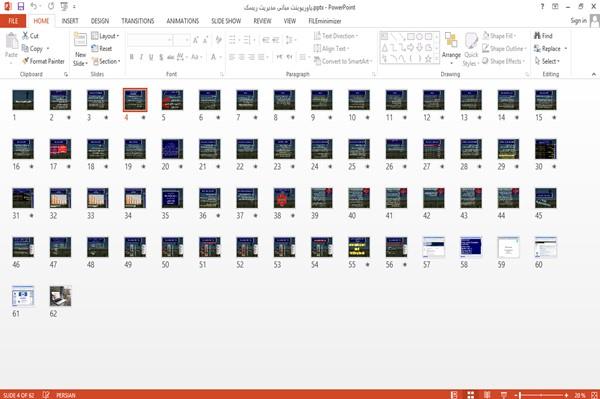Switch to Reading View icon
Screen dimensions: 600x399
click(x=487, y=395)
